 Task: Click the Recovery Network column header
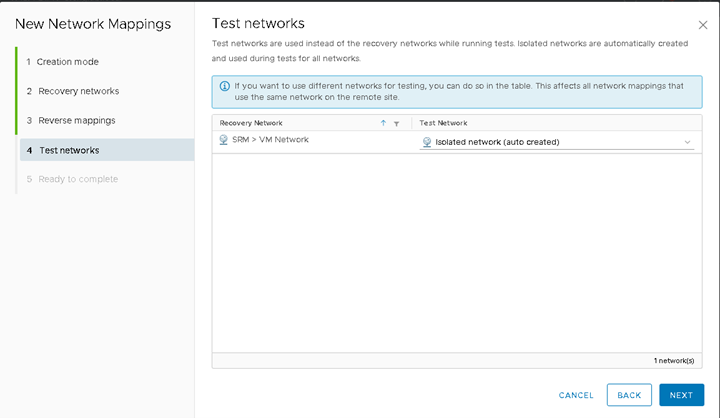pos(251,123)
